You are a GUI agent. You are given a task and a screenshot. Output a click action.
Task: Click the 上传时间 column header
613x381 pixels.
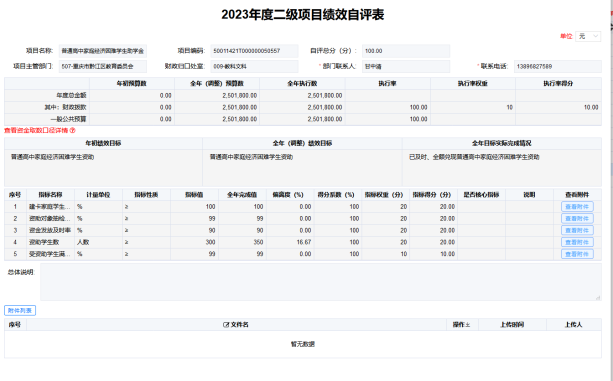pos(512,325)
